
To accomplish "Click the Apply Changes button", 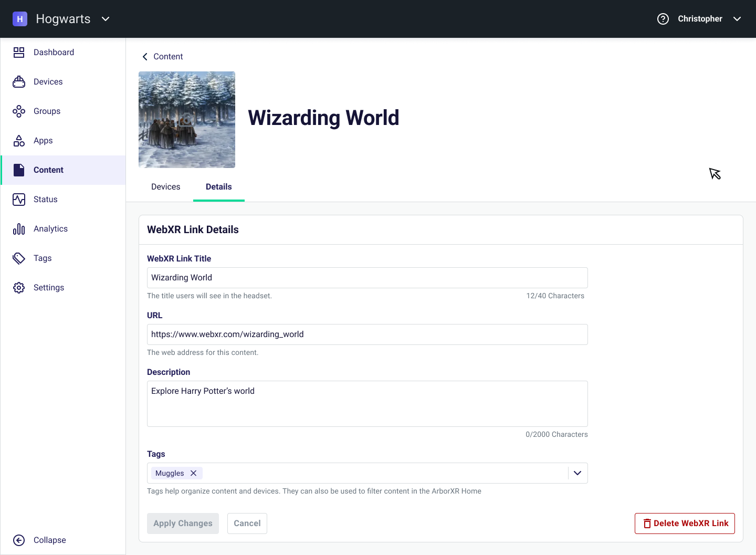I will tap(183, 523).
